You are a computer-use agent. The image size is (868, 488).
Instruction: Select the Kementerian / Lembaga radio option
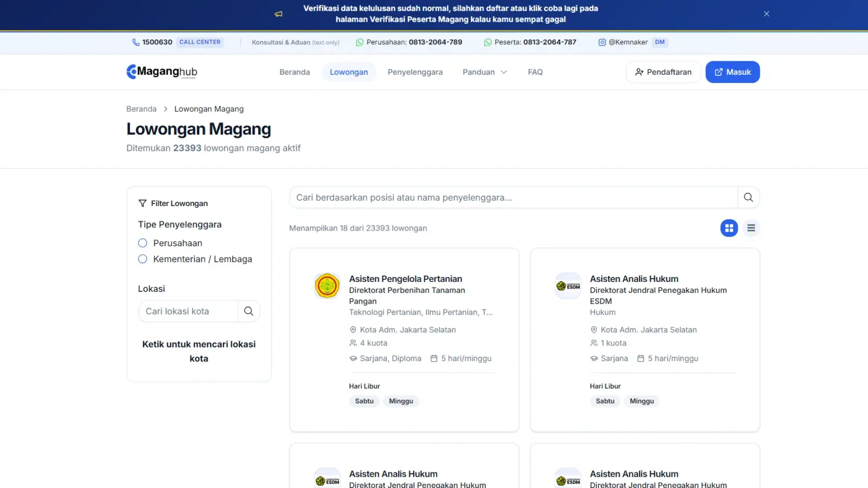pyautogui.click(x=143, y=259)
